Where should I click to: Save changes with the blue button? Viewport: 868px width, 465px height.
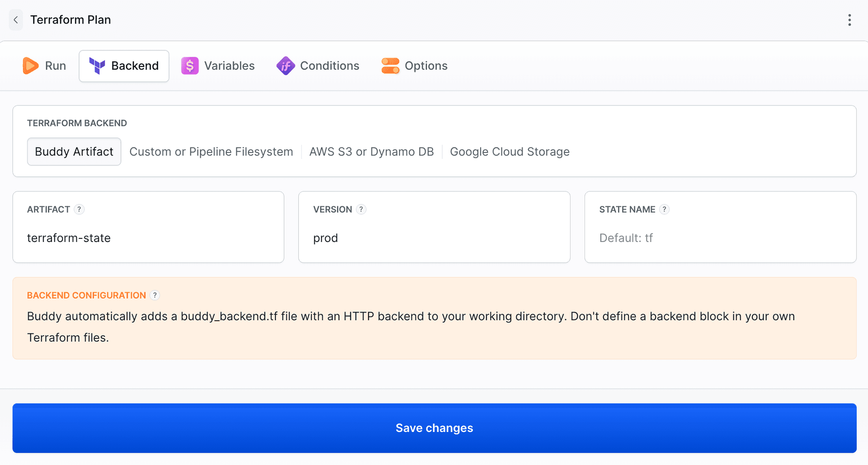pos(434,428)
